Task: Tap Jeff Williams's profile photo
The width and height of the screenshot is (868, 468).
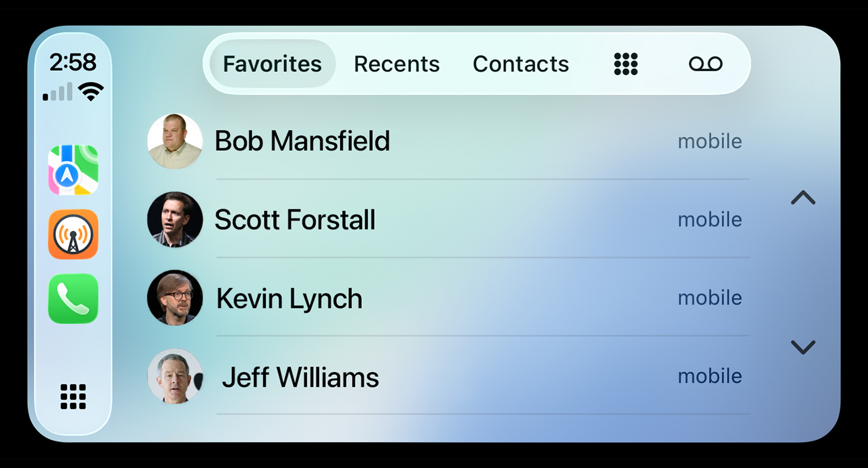Action: [175, 376]
